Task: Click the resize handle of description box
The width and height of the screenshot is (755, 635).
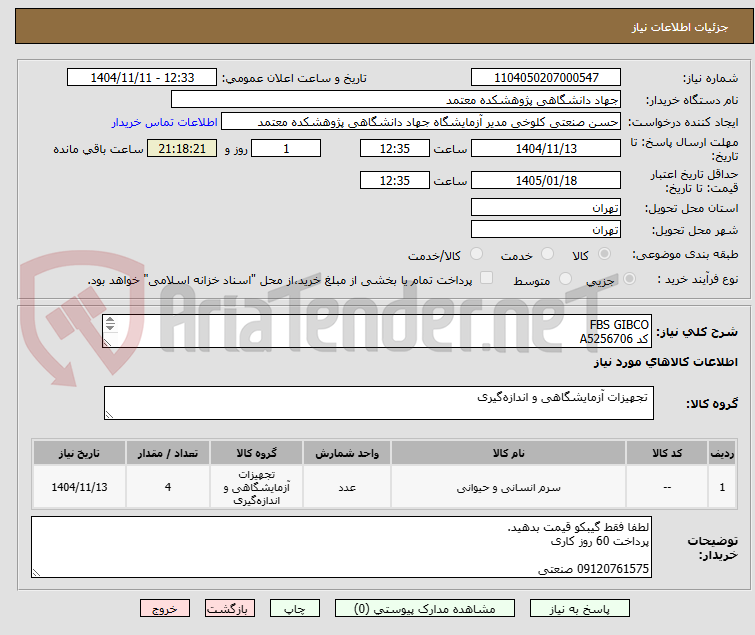Action: pyautogui.click(x=107, y=343)
